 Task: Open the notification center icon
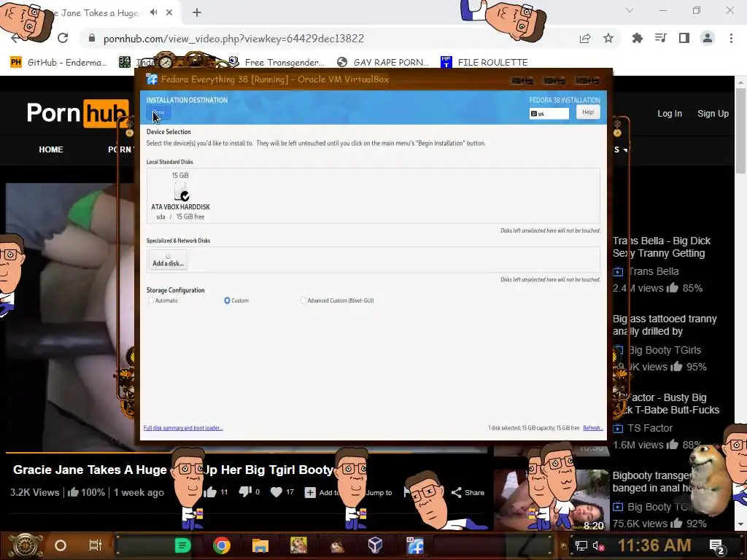(x=718, y=546)
